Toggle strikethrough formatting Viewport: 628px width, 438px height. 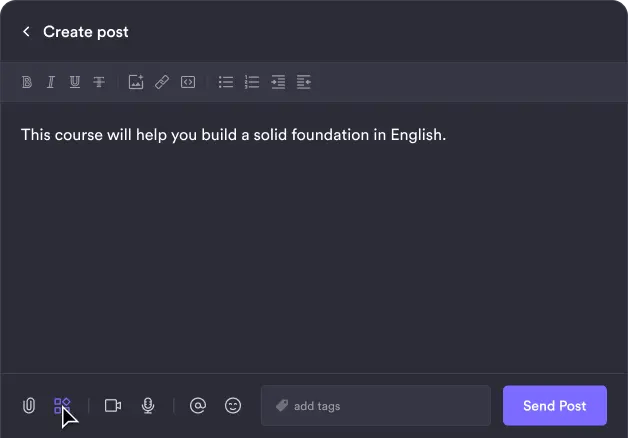[x=99, y=82]
